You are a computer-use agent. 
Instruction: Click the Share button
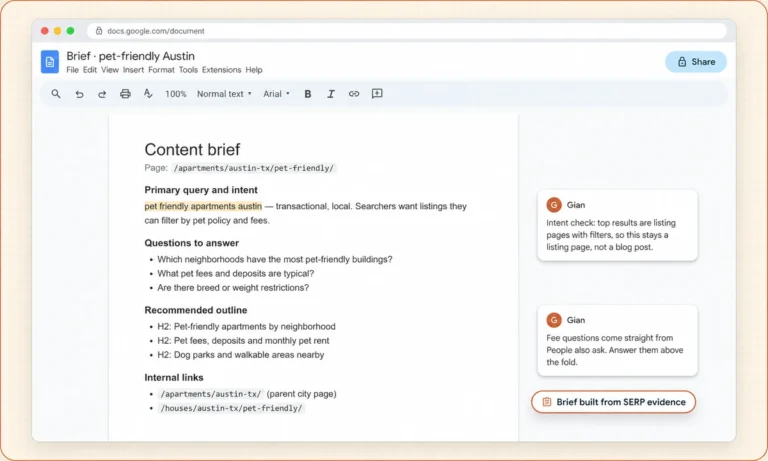[x=696, y=62]
